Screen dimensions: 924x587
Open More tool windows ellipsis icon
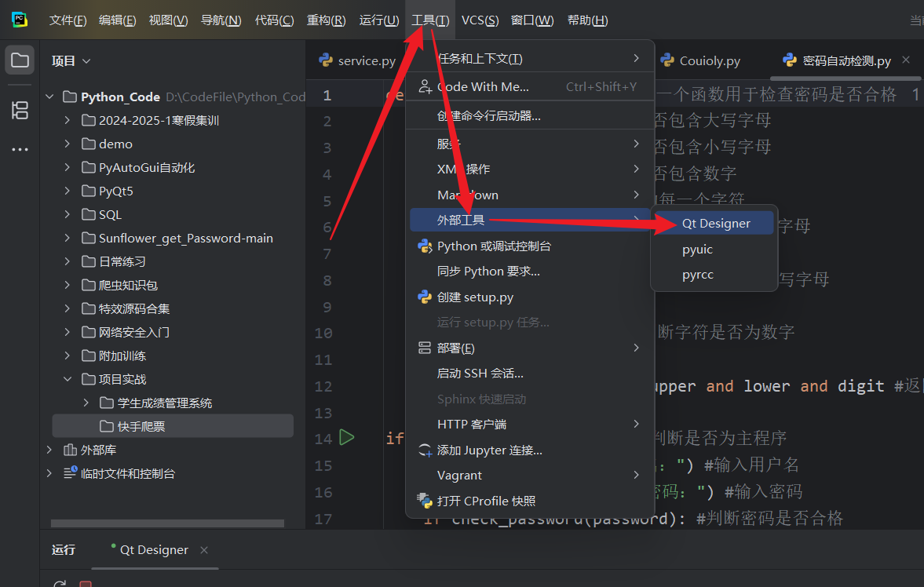click(20, 150)
